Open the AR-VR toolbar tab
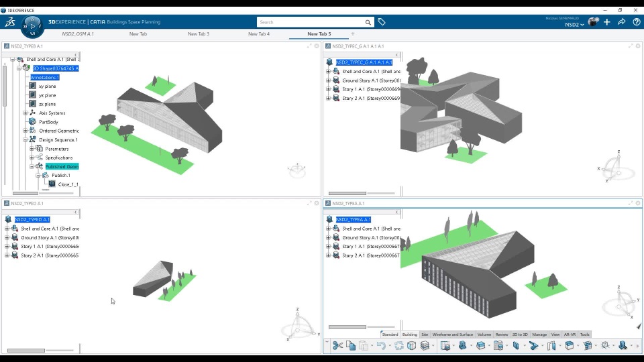This screenshot has width=644, height=362. (570, 335)
